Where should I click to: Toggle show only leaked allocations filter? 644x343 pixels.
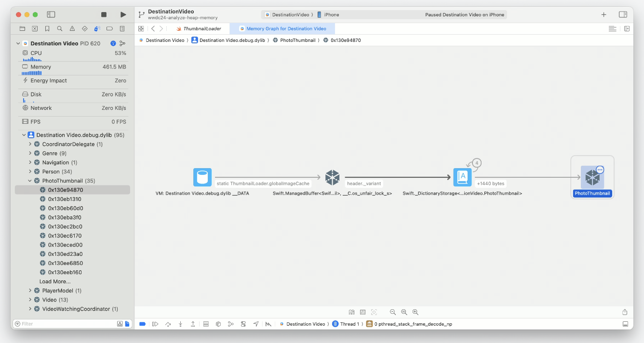coord(120,324)
